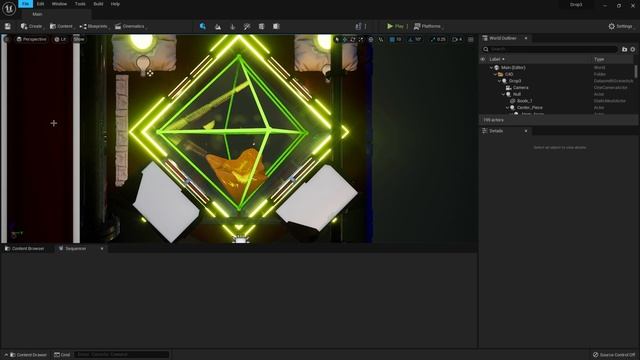Switch to Modeling mode icon
The image size is (640, 360).
click(x=262, y=27)
